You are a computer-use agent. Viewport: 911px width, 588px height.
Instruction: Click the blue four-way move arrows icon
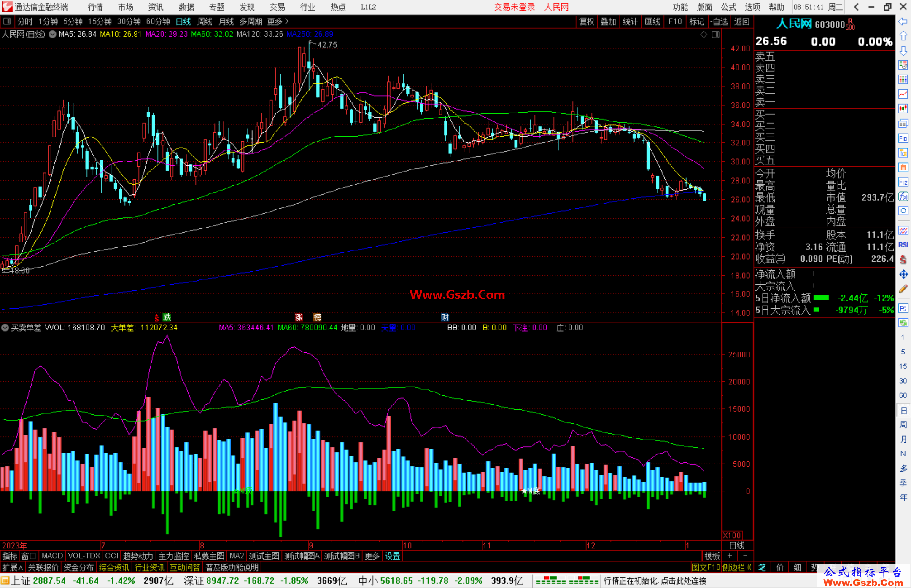(903, 274)
